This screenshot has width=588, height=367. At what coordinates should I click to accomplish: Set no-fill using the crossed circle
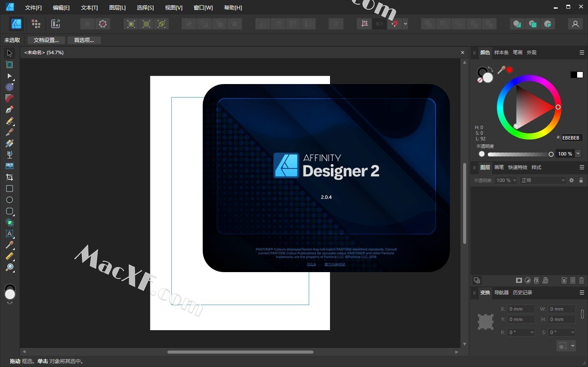pyautogui.click(x=480, y=80)
